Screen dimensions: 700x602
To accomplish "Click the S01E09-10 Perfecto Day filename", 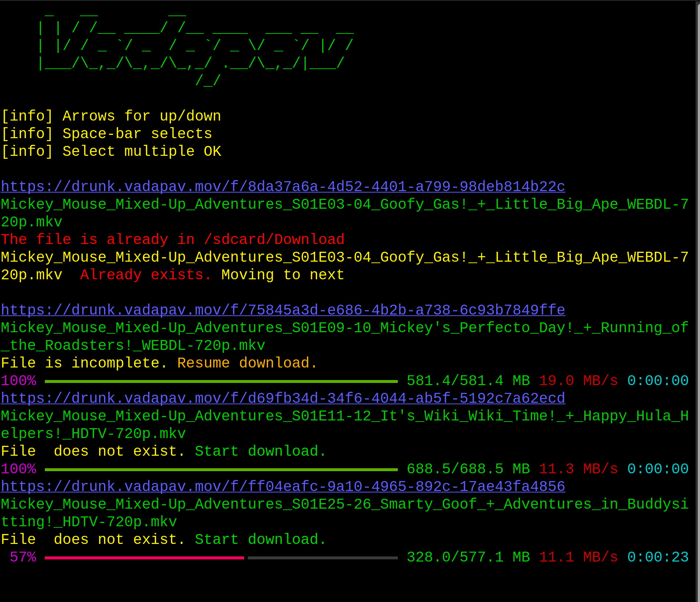I will point(344,337).
